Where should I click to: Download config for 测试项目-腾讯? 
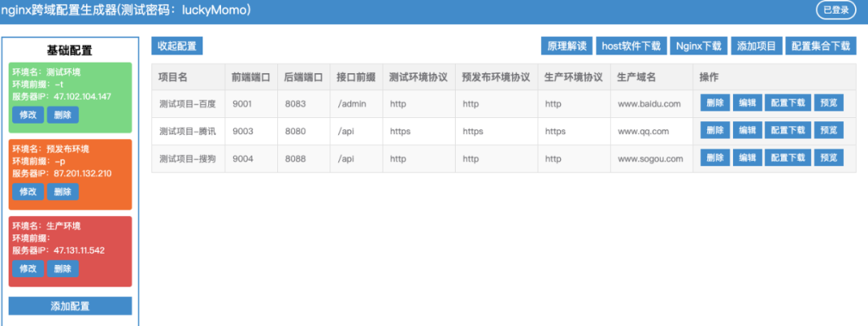coord(788,131)
